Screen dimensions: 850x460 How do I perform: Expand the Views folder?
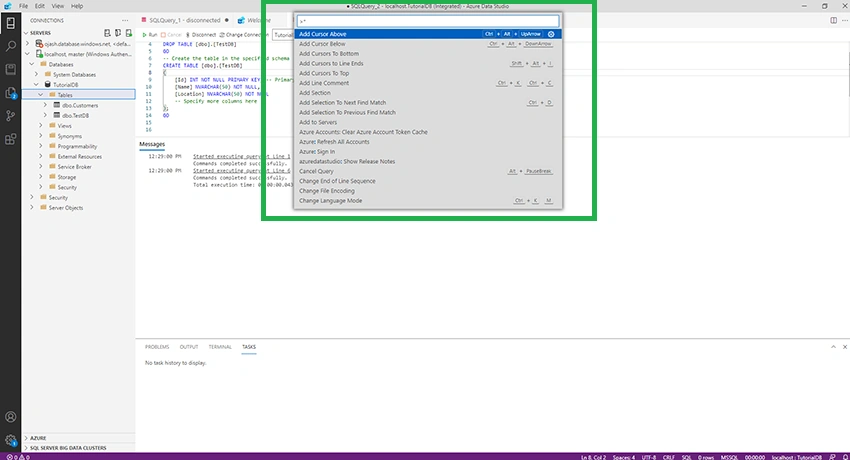click(41, 126)
